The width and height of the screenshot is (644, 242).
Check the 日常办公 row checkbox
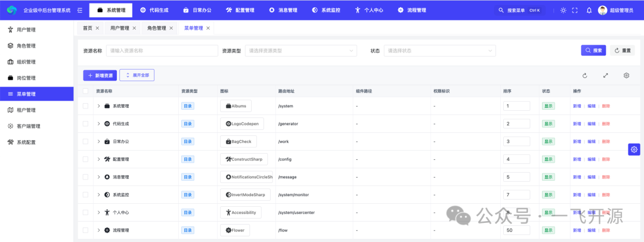85,141
